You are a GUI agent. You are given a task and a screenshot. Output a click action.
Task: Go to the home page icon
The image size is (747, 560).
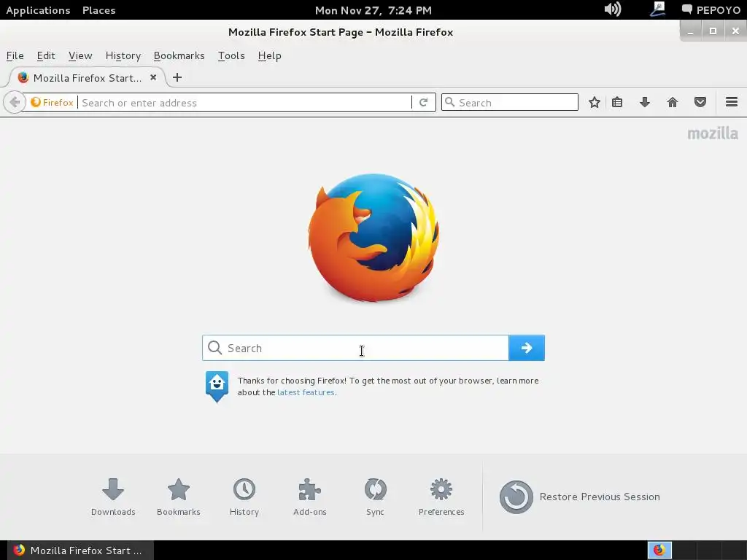672,102
